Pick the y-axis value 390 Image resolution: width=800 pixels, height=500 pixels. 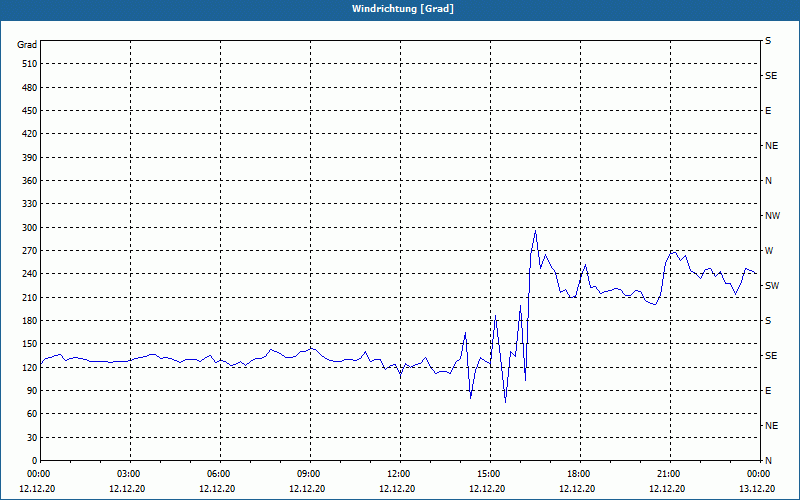point(30,158)
